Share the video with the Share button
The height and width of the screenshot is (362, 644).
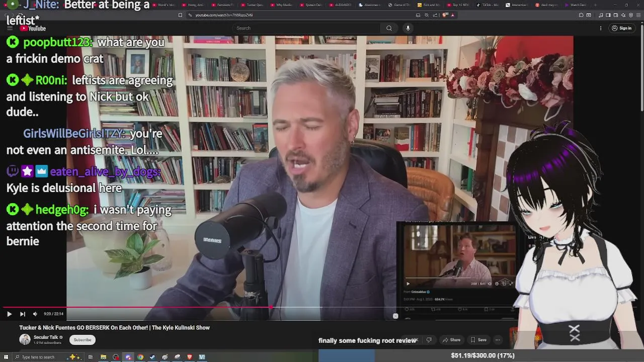click(451, 340)
